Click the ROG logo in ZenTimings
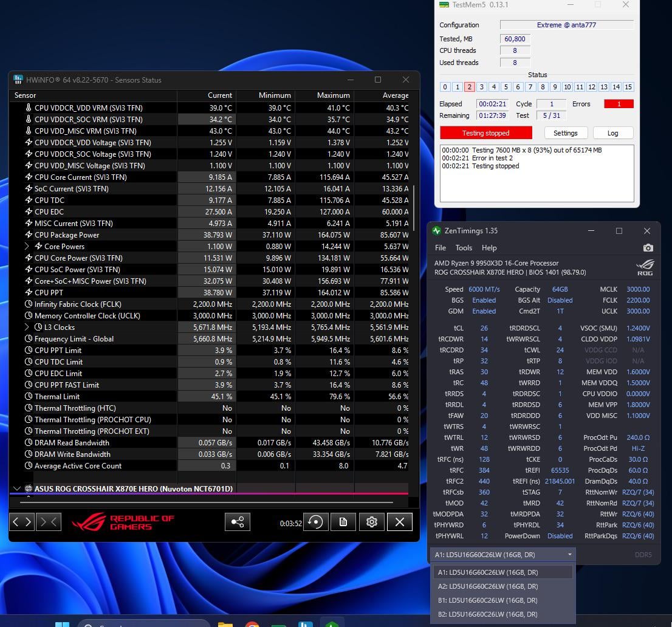This screenshot has height=627, width=672. pyautogui.click(x=645, y=267)
